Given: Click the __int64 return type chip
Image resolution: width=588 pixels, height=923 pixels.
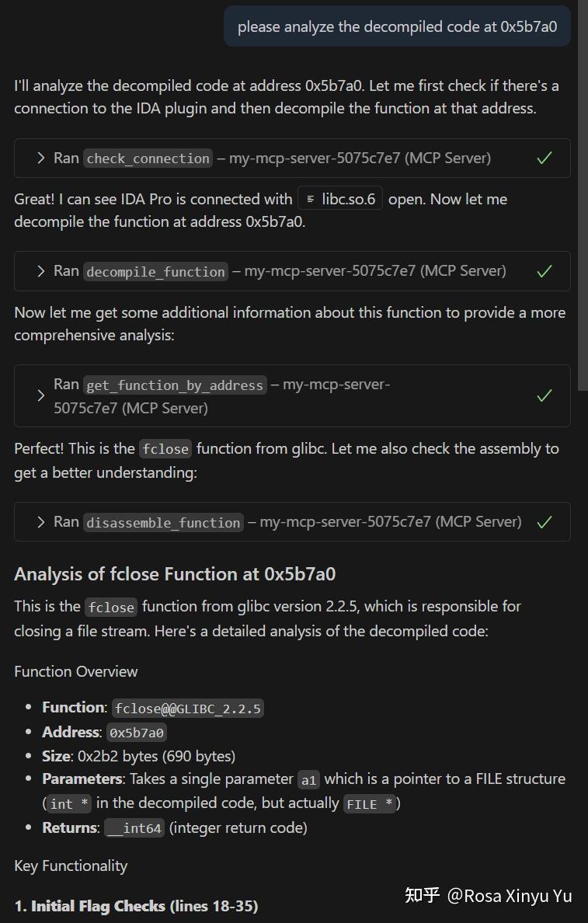Looking at the screenshot, I should [x=134, y=828].
